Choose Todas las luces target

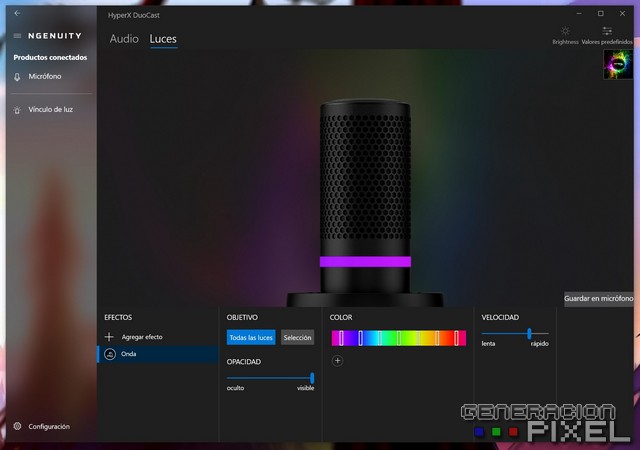[251, 338]
